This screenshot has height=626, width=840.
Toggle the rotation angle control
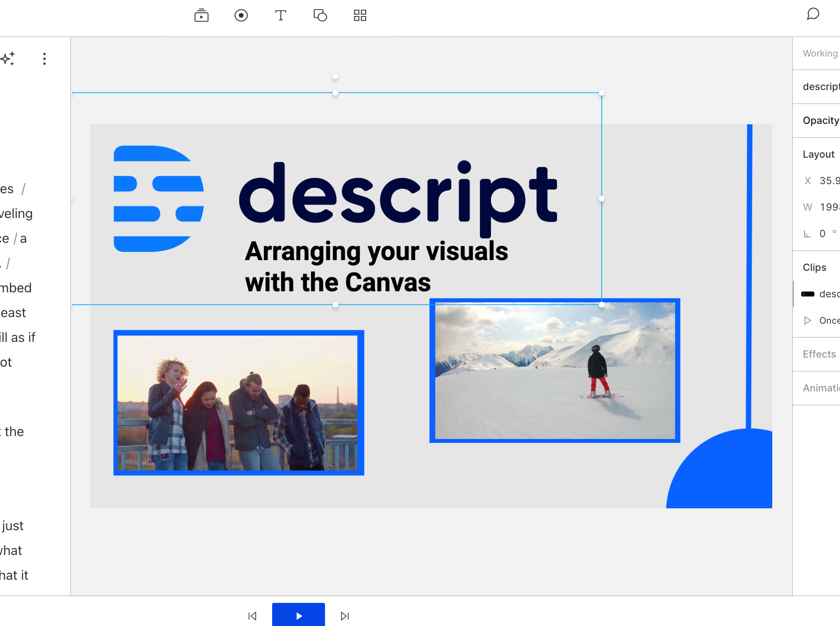click(x=822, y=233)
